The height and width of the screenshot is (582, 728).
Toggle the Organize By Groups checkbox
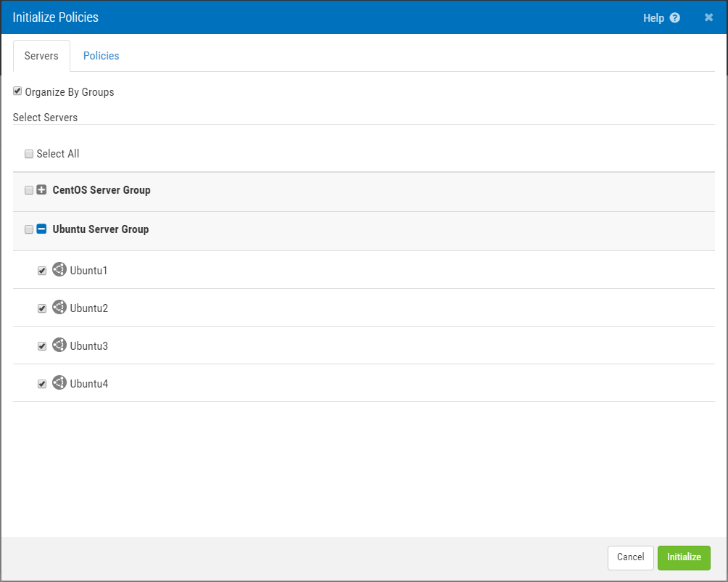click(x=17, y=91)
